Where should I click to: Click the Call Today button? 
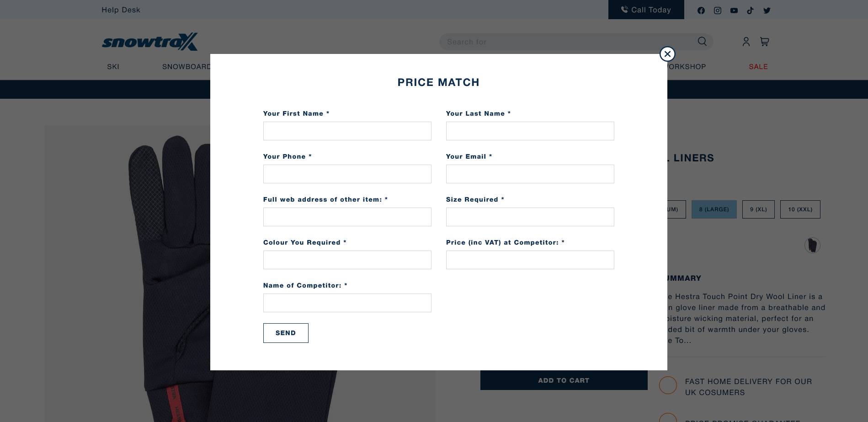(646, 10)
